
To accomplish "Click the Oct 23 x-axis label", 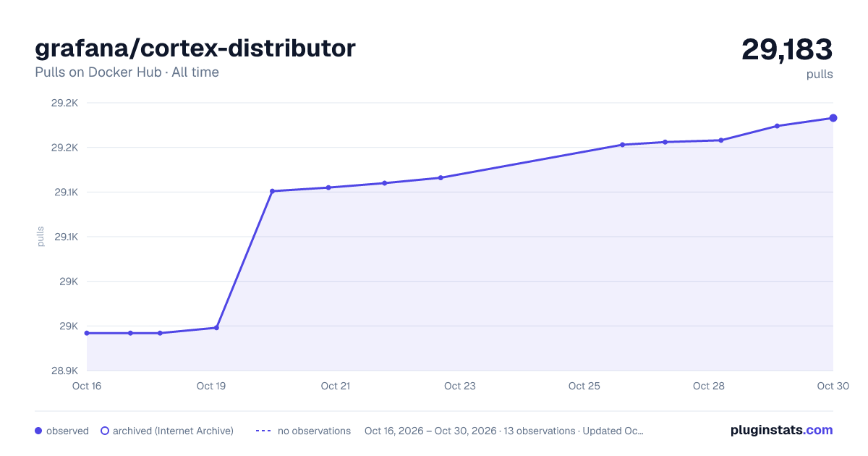I will [x=460, y=386].
